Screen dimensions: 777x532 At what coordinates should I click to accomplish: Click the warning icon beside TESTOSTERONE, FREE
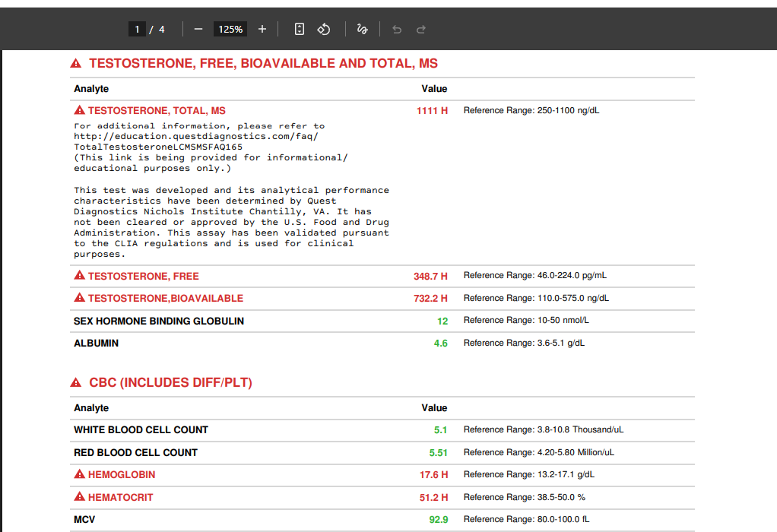pyautogui.click(x=79, y=275)
